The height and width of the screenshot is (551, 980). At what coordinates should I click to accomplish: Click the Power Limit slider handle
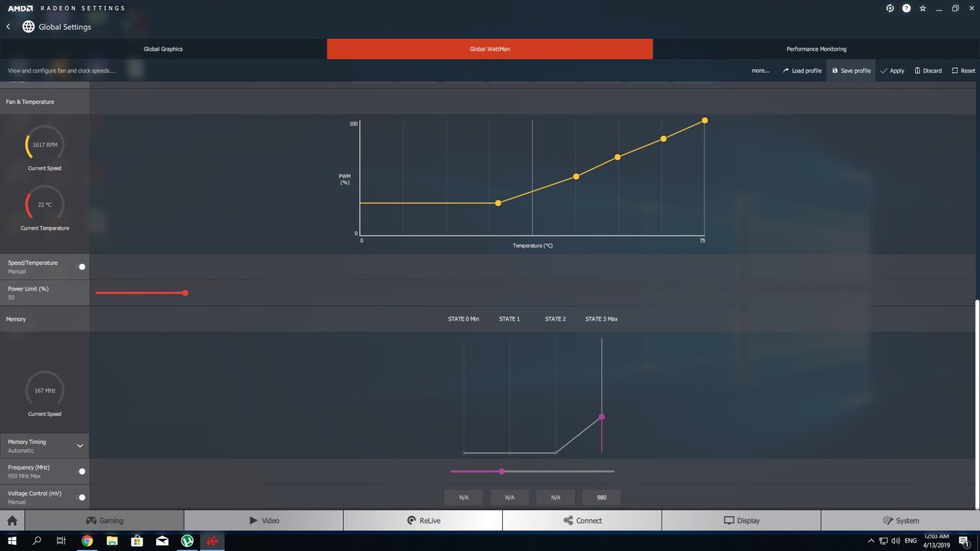tap(185, 293)
